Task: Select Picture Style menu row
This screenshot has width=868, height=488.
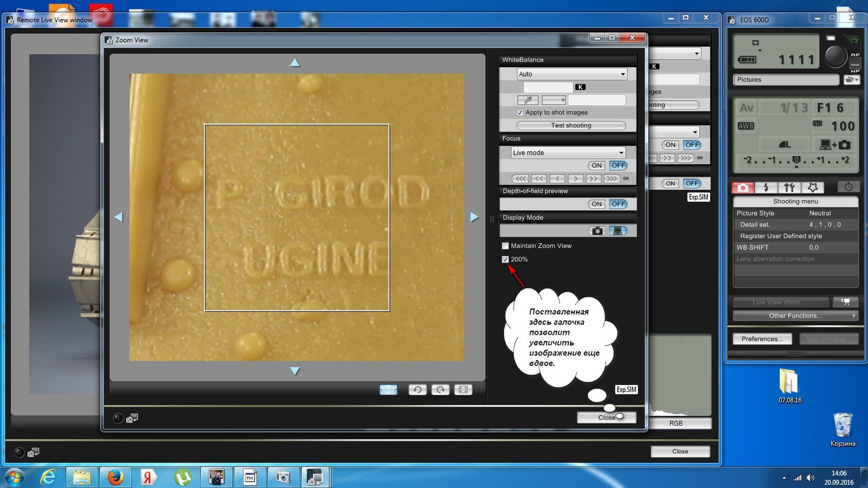Action: [795, 213]
